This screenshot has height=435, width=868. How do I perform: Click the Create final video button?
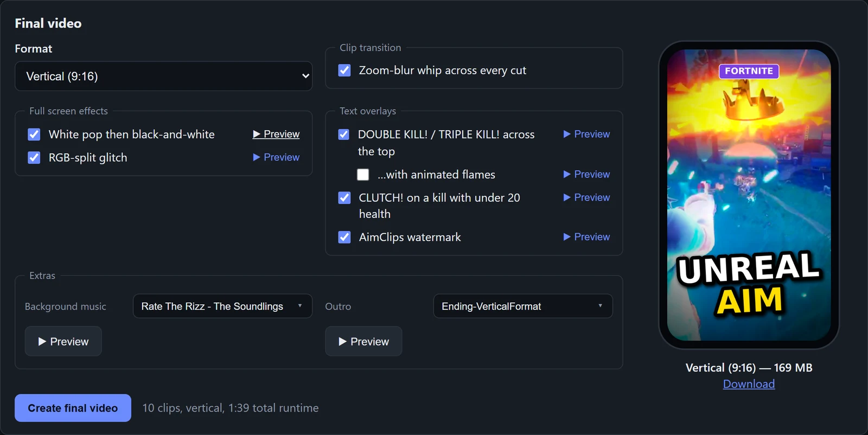click(73, 408)
